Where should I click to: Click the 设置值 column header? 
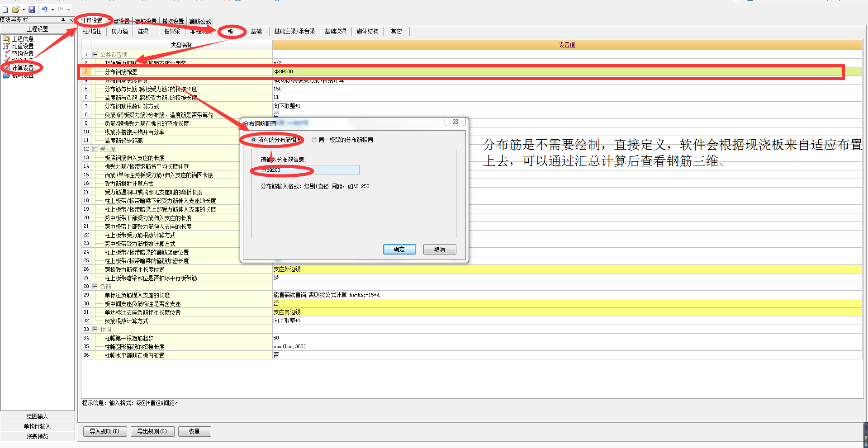[567, 45]
